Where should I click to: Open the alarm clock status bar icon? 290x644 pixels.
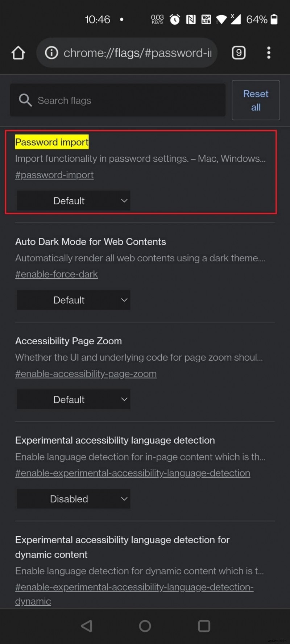[x=175, y=20]
